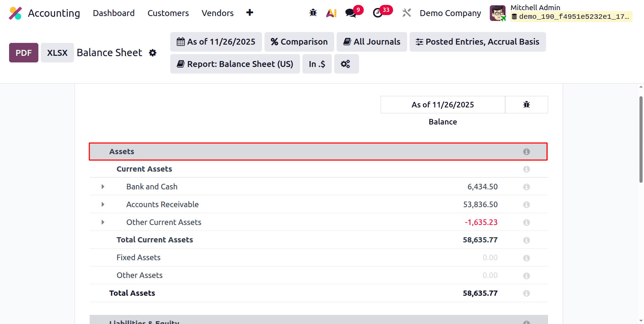Click the As of 11/26/2025 column header

coord(443,105)
